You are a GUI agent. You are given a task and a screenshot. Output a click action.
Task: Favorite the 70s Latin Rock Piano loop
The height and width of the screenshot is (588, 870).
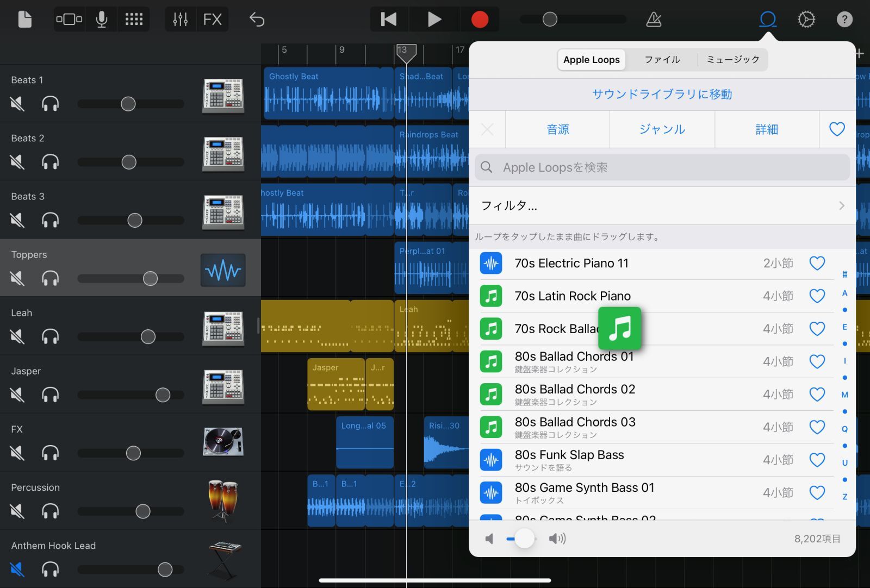[817, 296]
